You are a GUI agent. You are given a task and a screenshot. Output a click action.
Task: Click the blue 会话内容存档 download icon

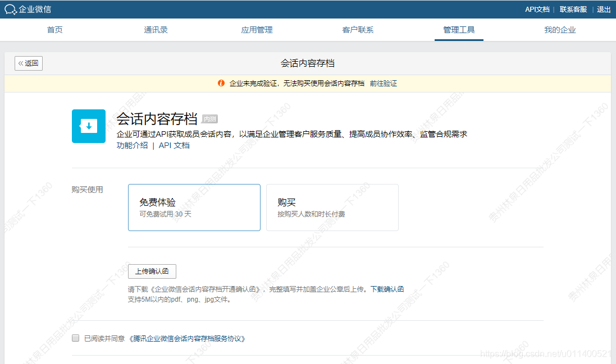[89, 126]
